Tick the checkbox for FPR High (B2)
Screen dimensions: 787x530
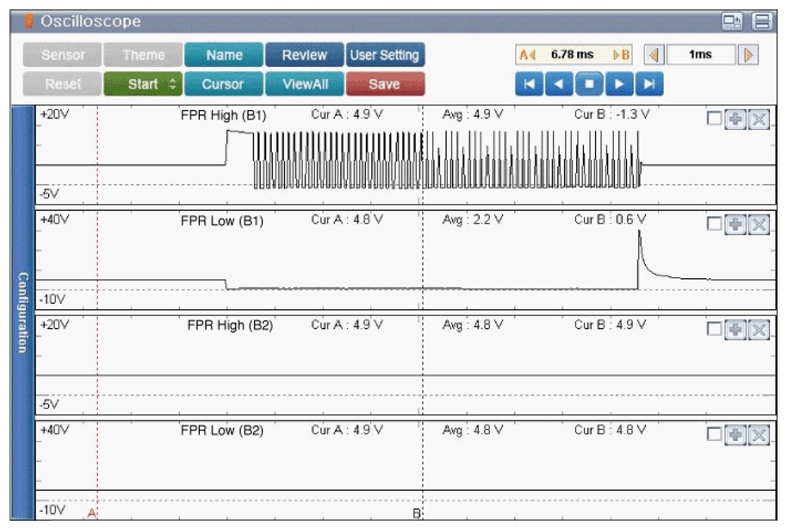click(x=714, y=329)
